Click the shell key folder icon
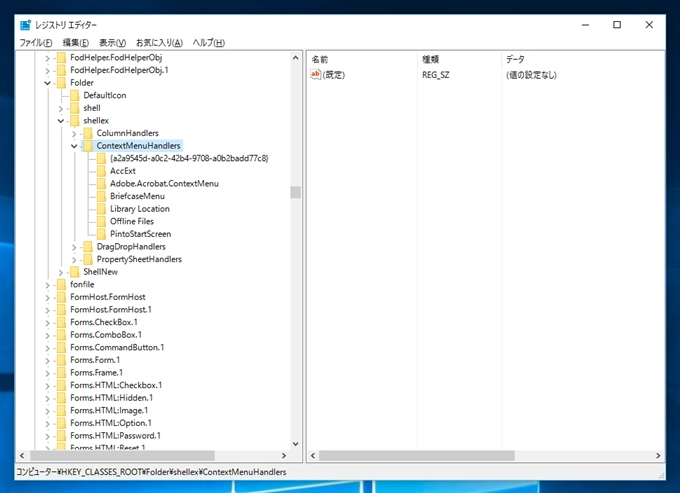This screenshot has width=680, height=493. tap(75, 108)
